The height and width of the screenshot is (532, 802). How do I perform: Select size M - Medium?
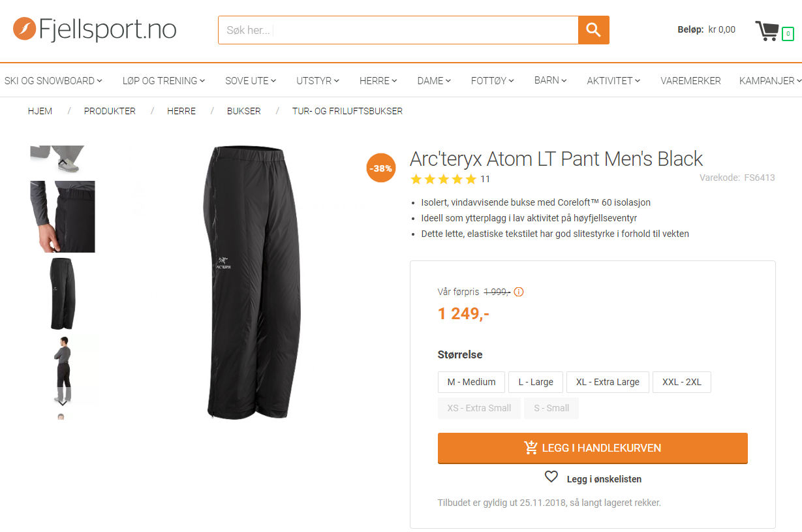[471, 382]
